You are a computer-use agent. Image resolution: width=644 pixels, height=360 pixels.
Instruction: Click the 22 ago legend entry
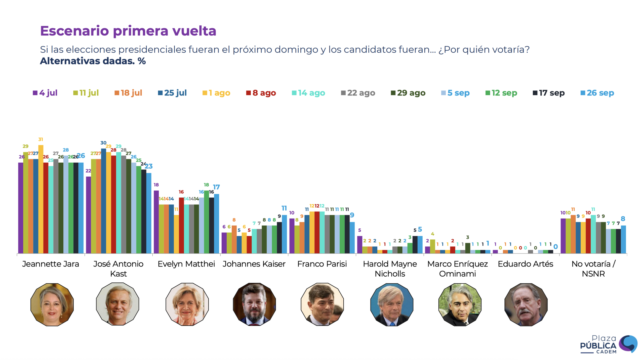pyautogui.click(x=358, y=93)
